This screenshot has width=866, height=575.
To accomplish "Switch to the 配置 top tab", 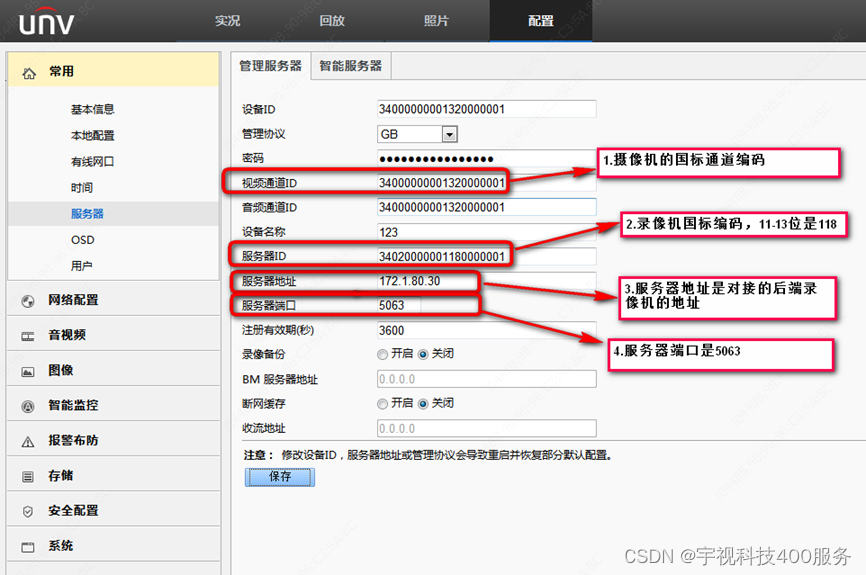I will (541, 21).
